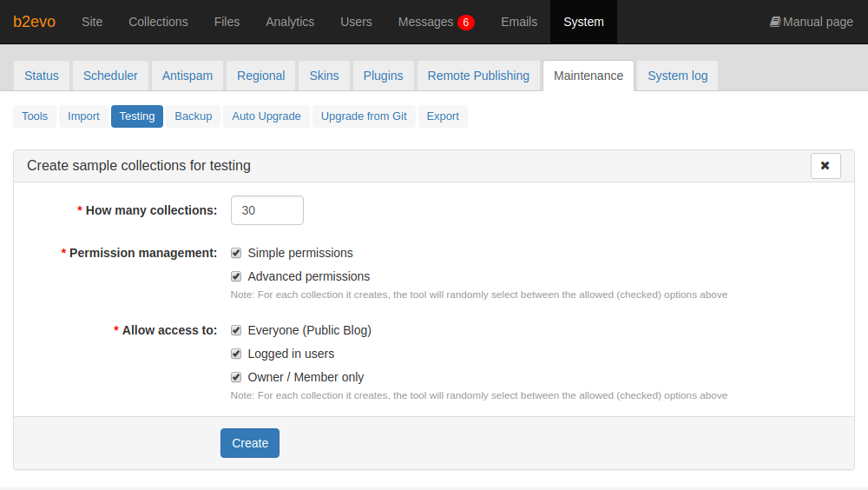Open the Backup sub-tab
Screen dimensions: 868x490
[194, 116]
